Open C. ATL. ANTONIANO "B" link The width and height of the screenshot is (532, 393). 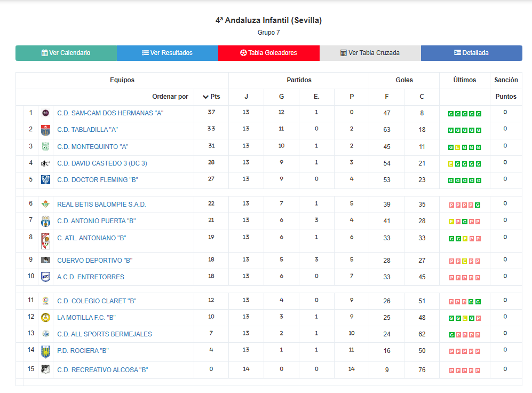coord(92,238)
